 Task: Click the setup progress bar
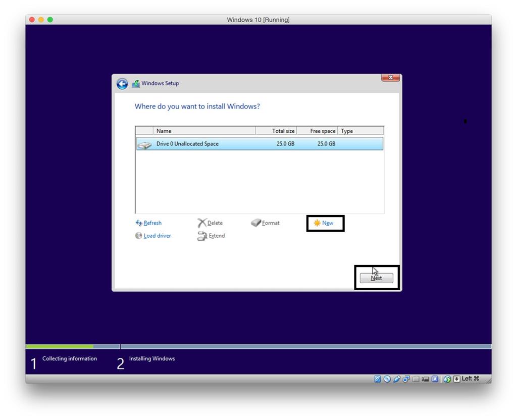pos(258,347)
